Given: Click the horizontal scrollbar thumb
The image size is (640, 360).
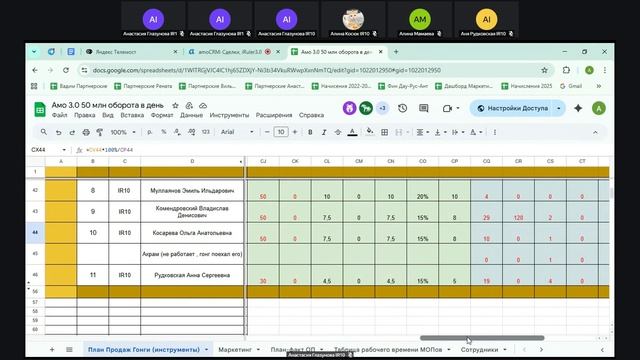Looking at the screenshot, I should tap(482, 338).
